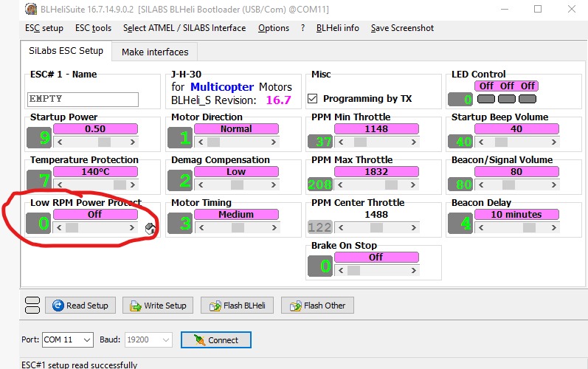Screen dimensions: 588x369
Task: Open Select ATMEL / SILABS Interface menu
Action: coord(184,28)
